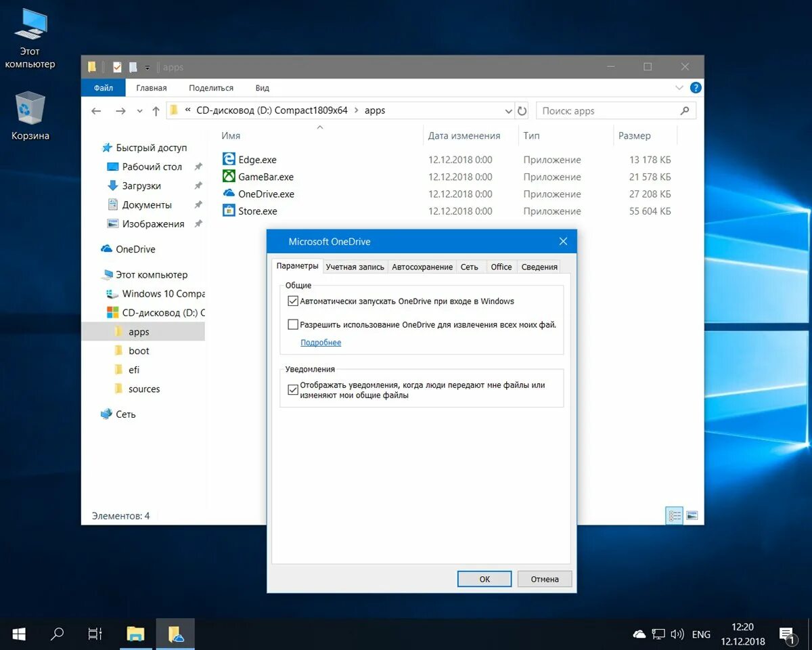
Task: Click the Explorer forward arrow
Action: click(x=120, y=111)
